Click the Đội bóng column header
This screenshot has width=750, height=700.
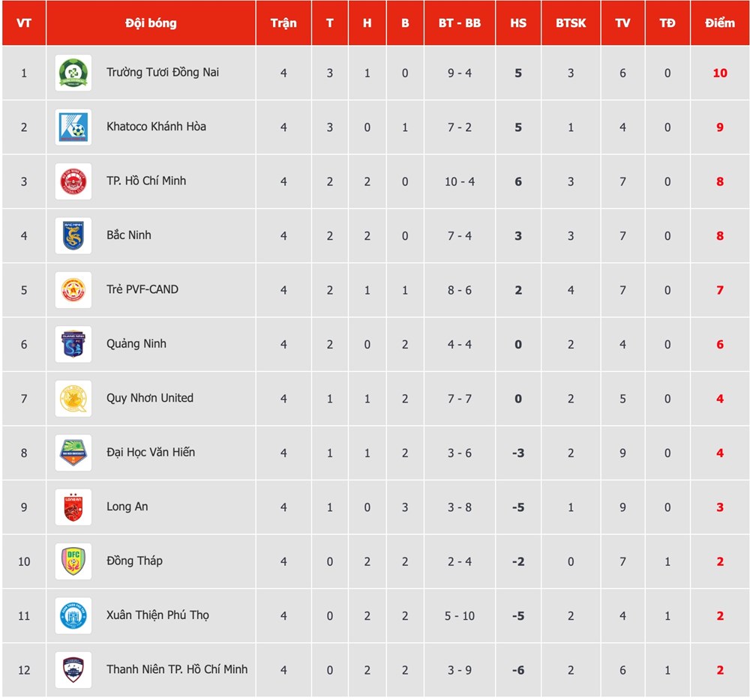(151, 23)
